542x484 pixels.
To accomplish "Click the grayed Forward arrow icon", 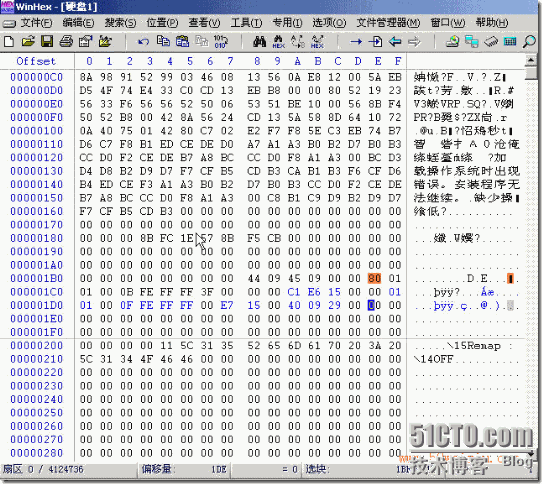I will (414, 42).
